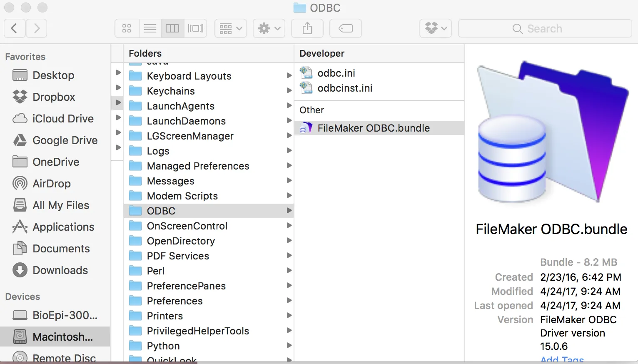The height and width of the screenshot is (364, 638).
Task: Select the LGScreenManager folder
Action: coord(209,136)
